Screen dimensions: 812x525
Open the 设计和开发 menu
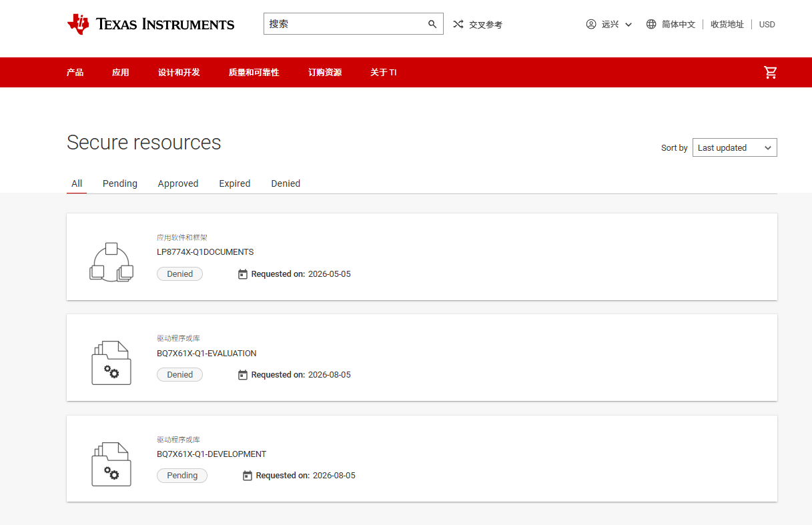pos(179,72)
